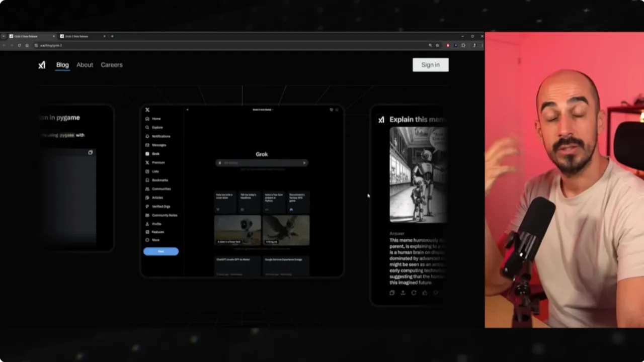Open Messages in the X sidebar
644x362 pixels.
pyautogui.click(x=156, y=145)
